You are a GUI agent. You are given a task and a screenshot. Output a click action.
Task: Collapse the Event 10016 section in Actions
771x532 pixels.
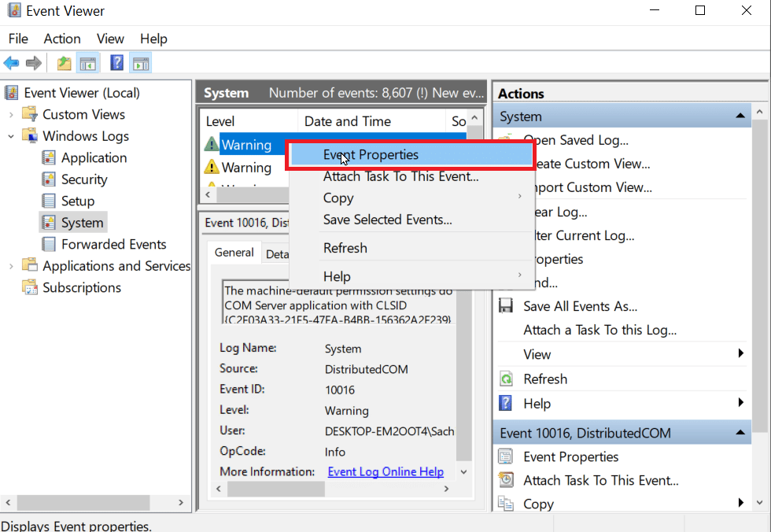[x=740, y=433]
